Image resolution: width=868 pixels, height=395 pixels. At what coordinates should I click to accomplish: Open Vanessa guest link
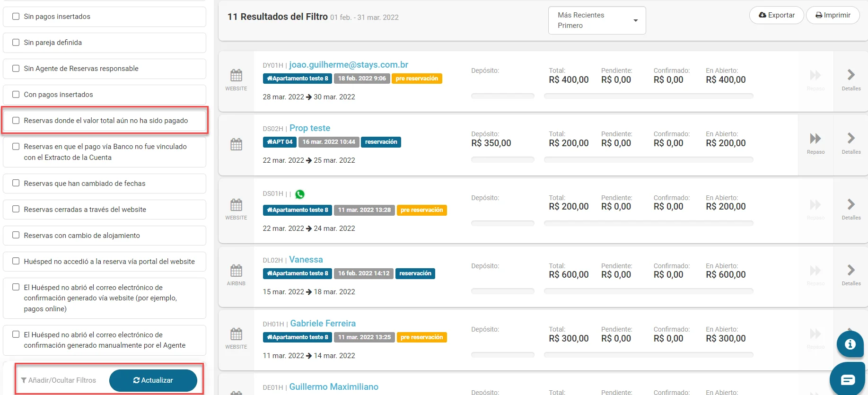(x=306, y=260)
